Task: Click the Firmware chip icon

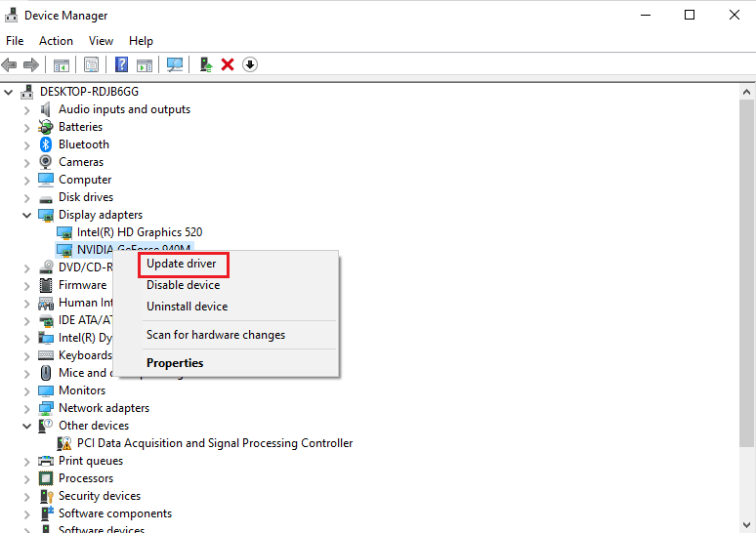Action: tap(46, 285)
